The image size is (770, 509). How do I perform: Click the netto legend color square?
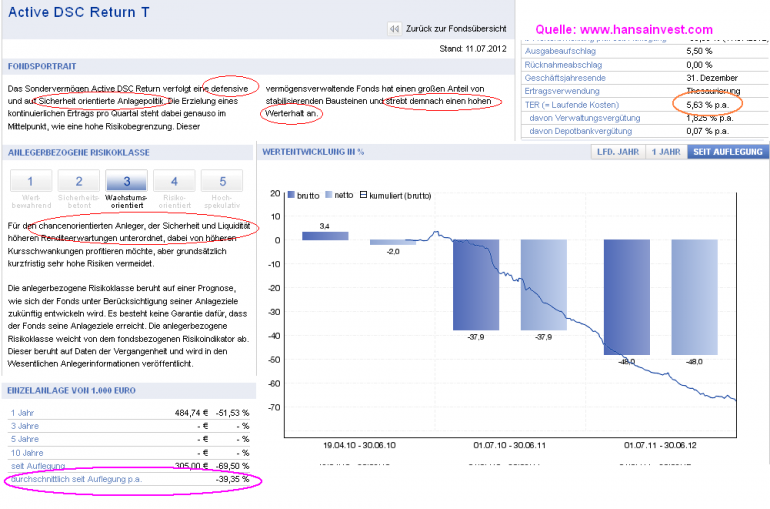pos(327,195)
